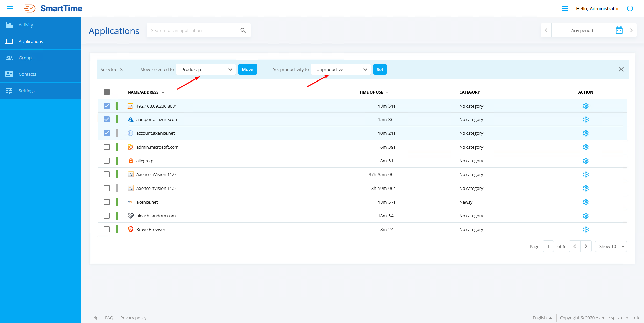Go to next results page arrow
Viewport: 644px width, 323px height.
click(x=586, y=246)
